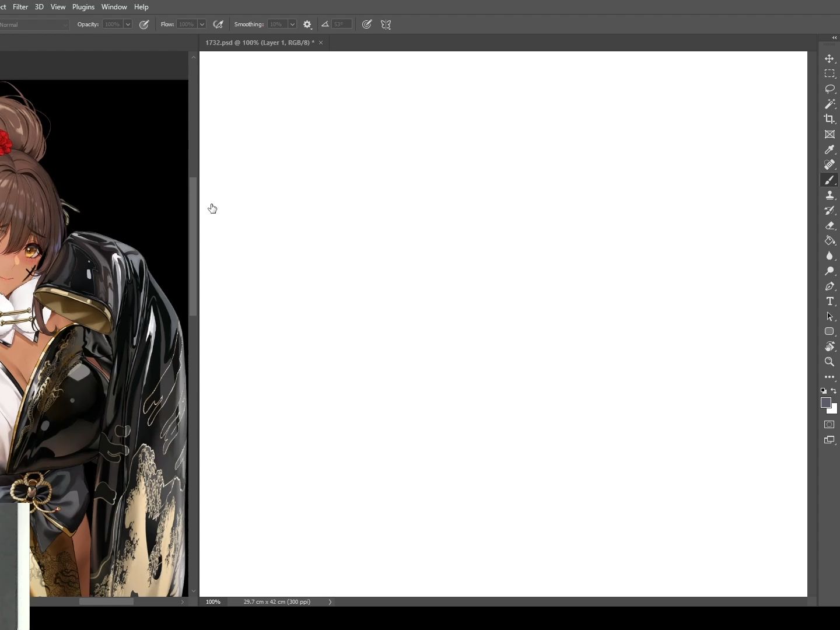This screenshot has width=840, height=630.
Task: Select the Horizontal Type tool
Action: click(829, 302)
